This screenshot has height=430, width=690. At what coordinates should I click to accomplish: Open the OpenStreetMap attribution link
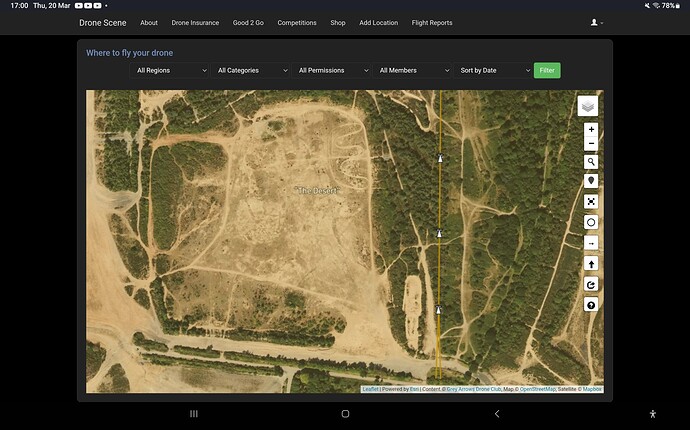click(538, 388)
